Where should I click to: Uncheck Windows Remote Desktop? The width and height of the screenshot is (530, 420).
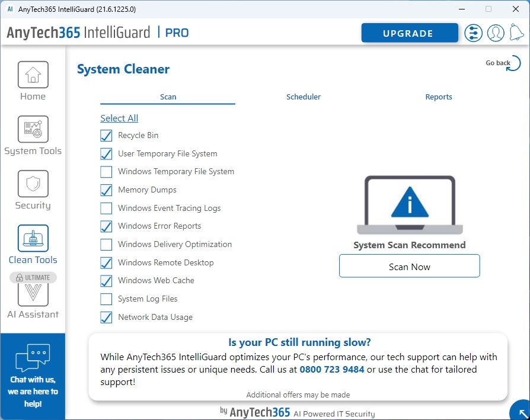click(106, 262)
